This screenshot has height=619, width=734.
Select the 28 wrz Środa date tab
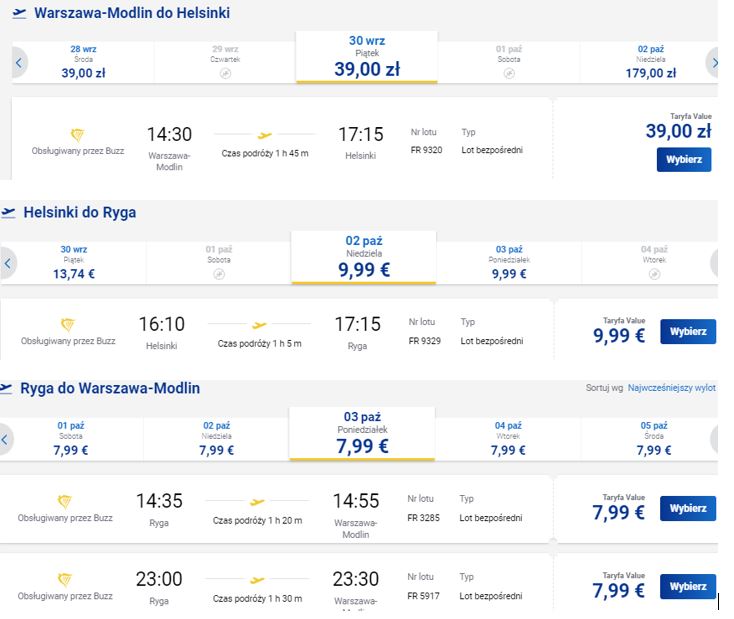pyautogui.click(x=83, y=62)
